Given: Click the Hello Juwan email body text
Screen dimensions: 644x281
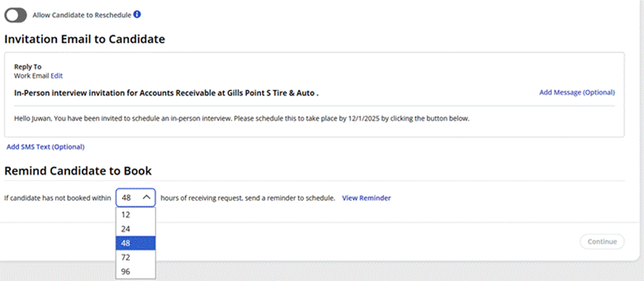Looking at the screenshot, I should pyautogui.click(x=241, y=119).
